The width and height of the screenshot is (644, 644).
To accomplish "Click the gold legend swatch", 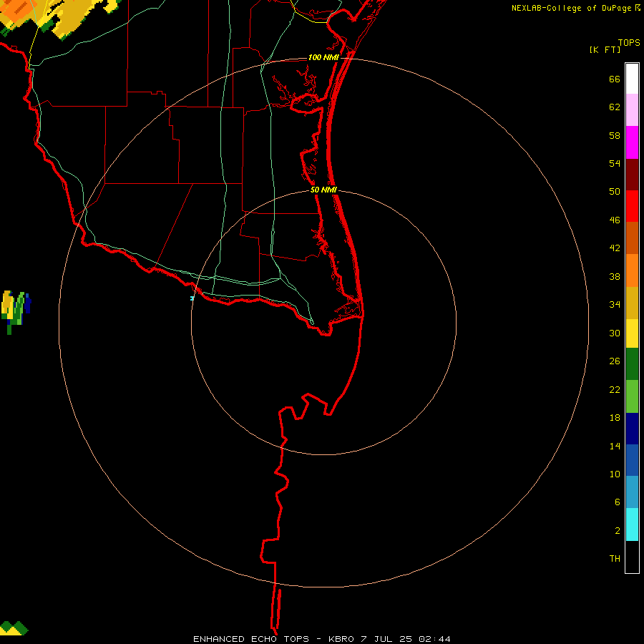I will [632, 303].
